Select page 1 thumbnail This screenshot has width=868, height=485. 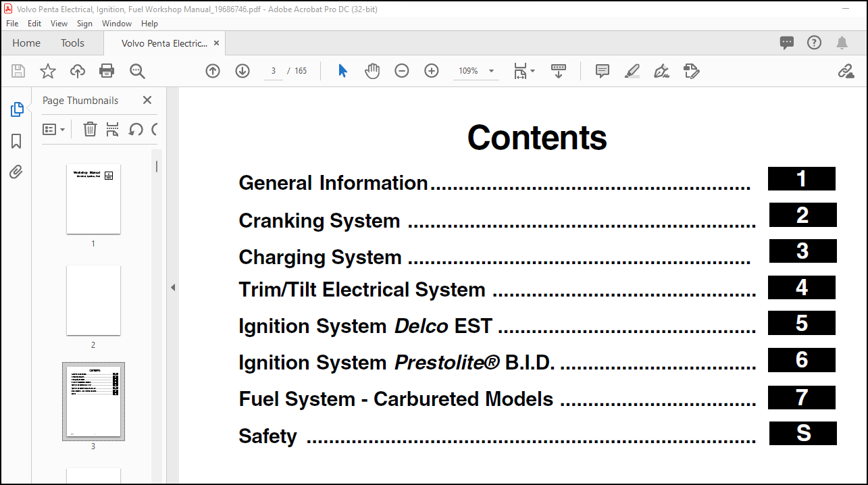click(x=93, y=199)
